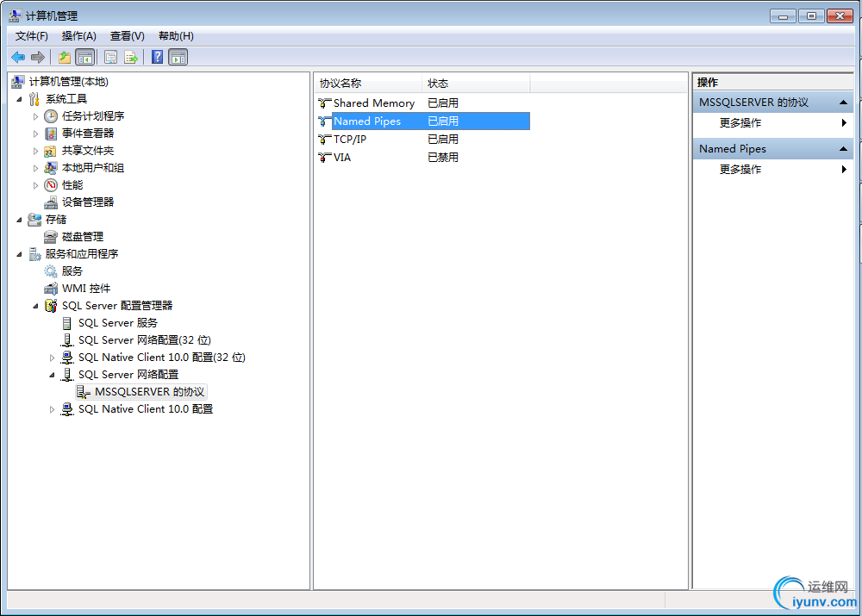This screenshot has height=616, width=862.
Task: Click the blue Help question mark icon
Action: [x=157, y=57]
